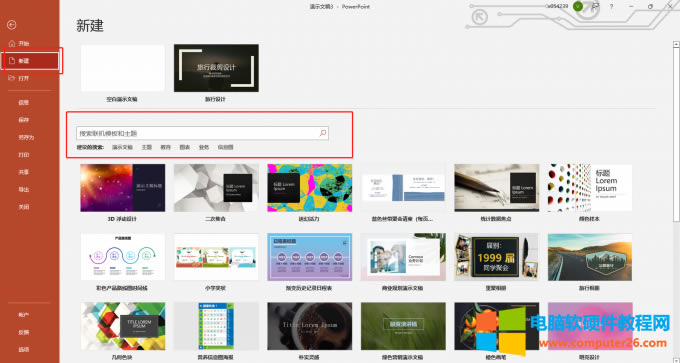Pick the 1999 class reunion template
The image size is (680, 363).
click(x=497, y=257)
